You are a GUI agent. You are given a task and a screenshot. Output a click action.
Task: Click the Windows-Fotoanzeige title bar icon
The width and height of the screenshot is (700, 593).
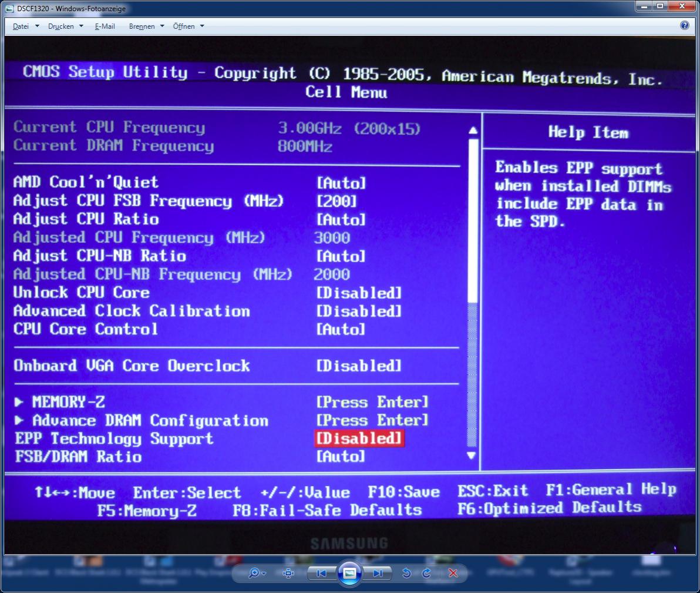[9, 8]
